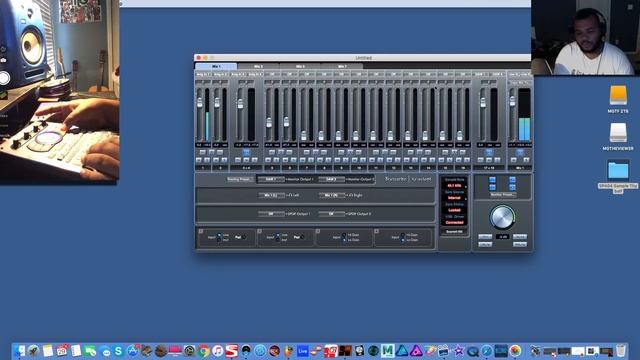Open the Routing Preset dropdown
Image resolution: width=640 pixels, height=360 pixels.
click(x=240, y=179)
